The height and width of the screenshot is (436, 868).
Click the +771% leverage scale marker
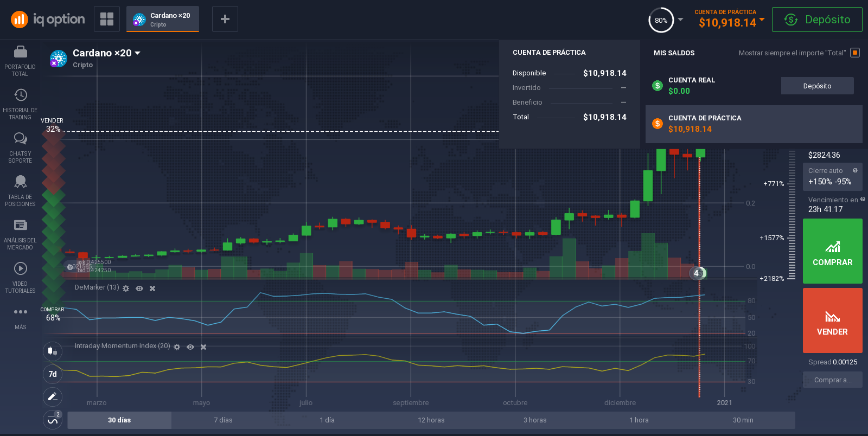pyautogui.click(x=774, y=184)
